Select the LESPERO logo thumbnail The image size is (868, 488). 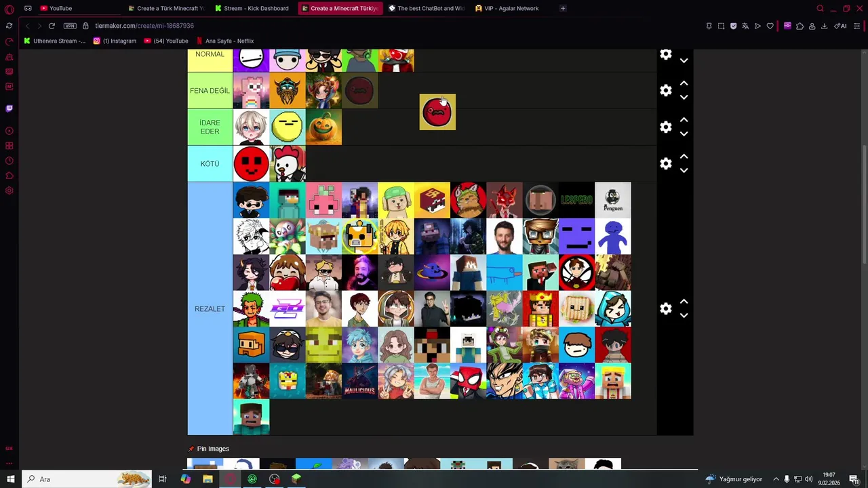tap(576, 200)
